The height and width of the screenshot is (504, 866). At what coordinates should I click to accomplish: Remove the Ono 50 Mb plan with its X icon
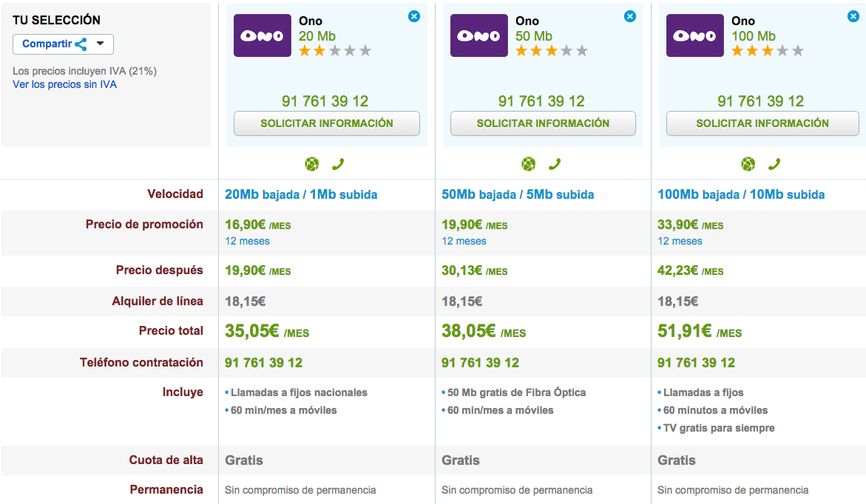click(629, 16)
